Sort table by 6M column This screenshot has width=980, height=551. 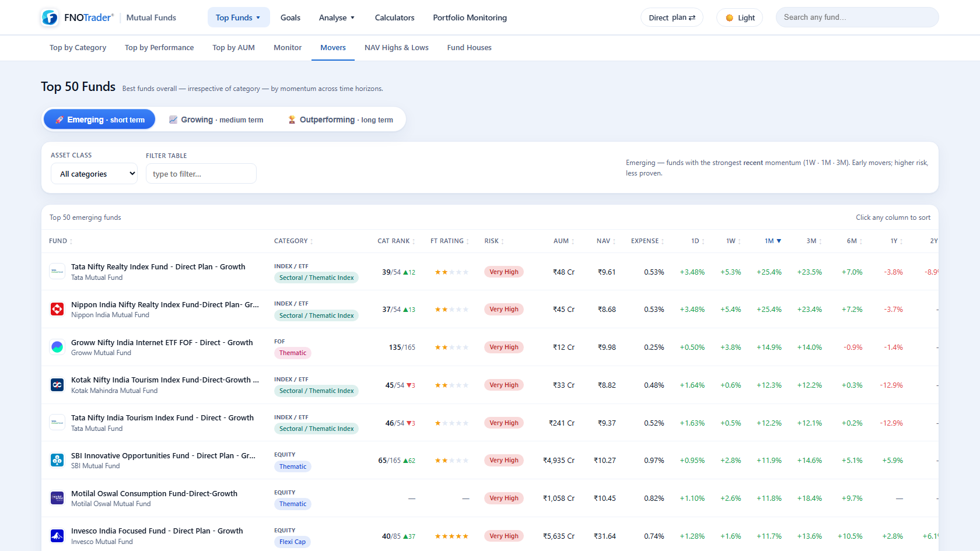pyautogui.click(x=855, y=241)
